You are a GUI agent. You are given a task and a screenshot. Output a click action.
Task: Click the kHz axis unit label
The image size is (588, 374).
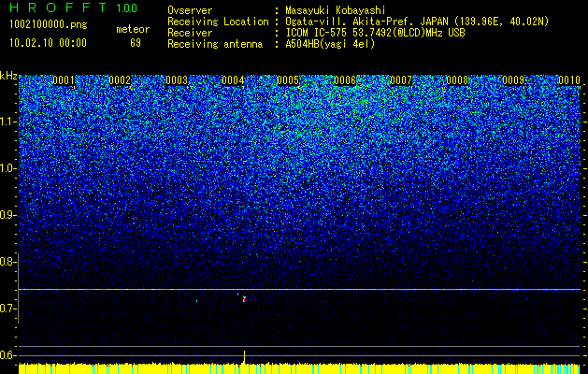(8, 76)
